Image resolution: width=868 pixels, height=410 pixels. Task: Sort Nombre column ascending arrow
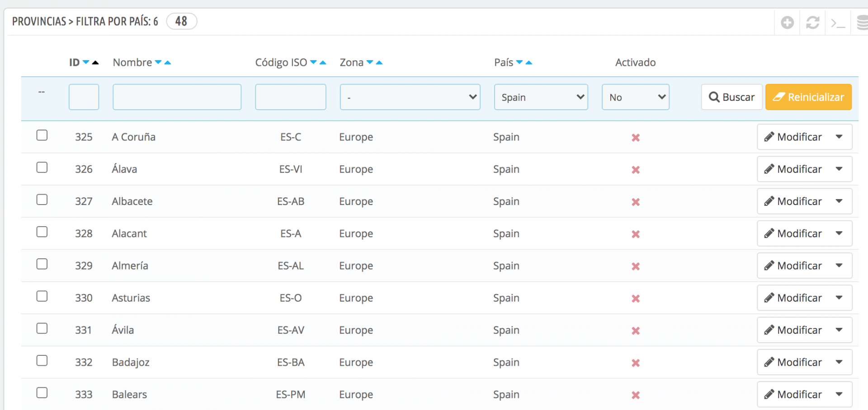[168, 62]
